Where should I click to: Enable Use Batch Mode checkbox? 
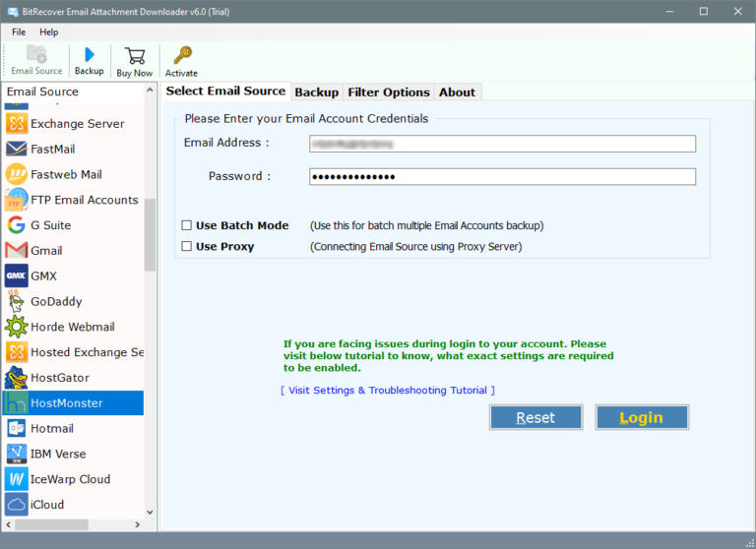click(x=187, y=225)
